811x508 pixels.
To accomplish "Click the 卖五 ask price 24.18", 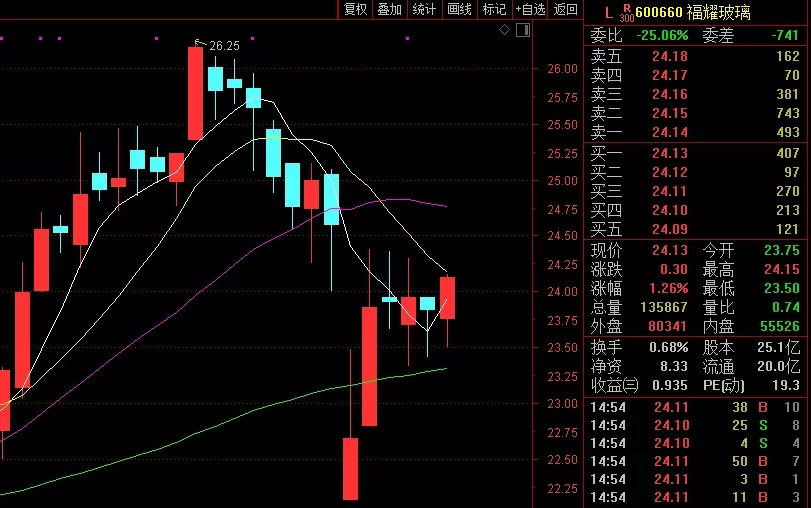I will point(669,56).
